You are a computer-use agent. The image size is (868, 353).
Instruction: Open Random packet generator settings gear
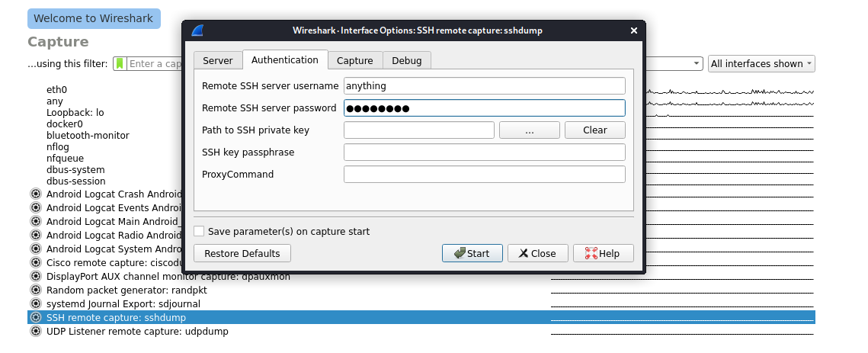coord(36,290)
